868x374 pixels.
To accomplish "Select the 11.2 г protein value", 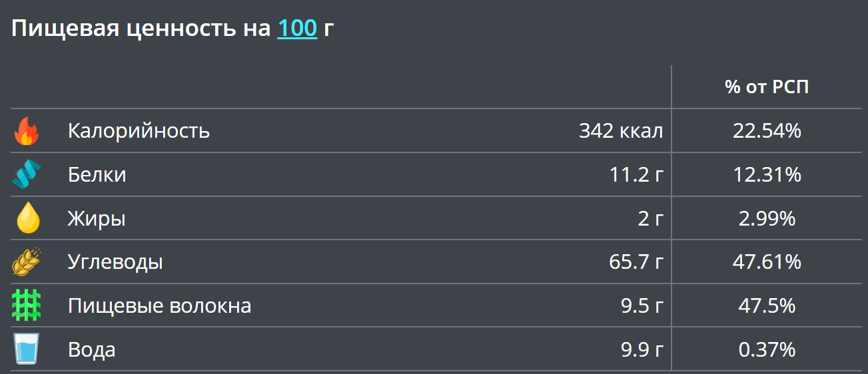I will pos(636,175).
